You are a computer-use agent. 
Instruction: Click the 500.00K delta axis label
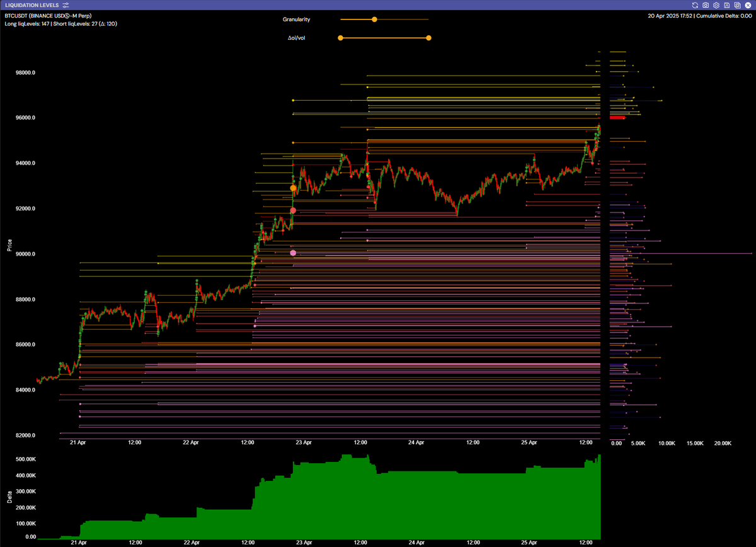[x=25, y=459]
